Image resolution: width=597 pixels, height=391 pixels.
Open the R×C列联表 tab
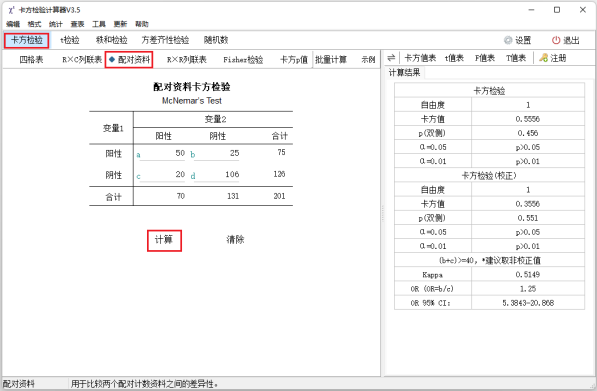(x=82, y=60)
